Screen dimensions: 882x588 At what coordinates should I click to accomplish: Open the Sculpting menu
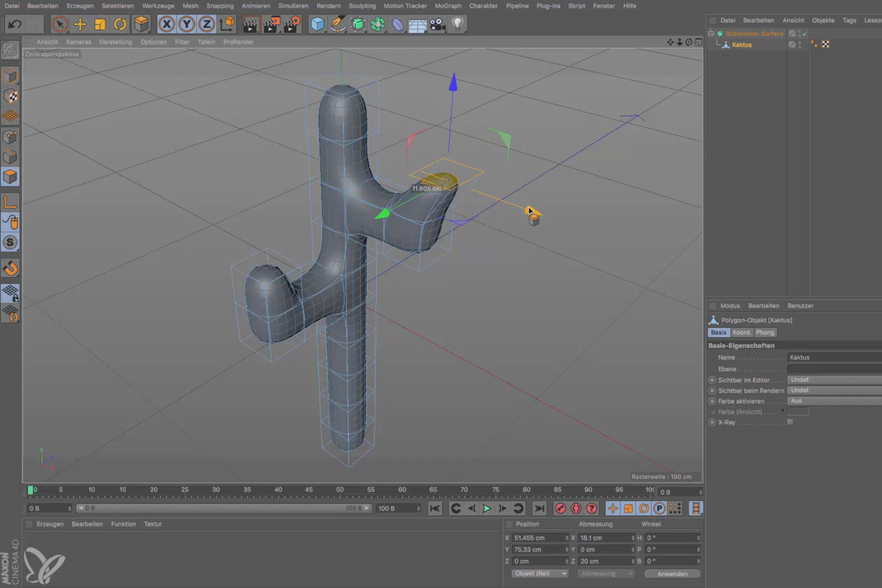click(x=362, y=5)
